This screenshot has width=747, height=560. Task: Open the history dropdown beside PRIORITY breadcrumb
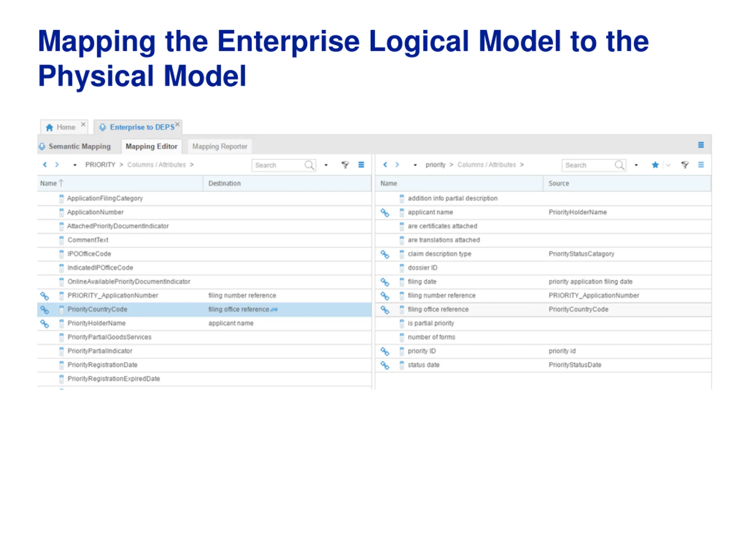tap(75, 165)
